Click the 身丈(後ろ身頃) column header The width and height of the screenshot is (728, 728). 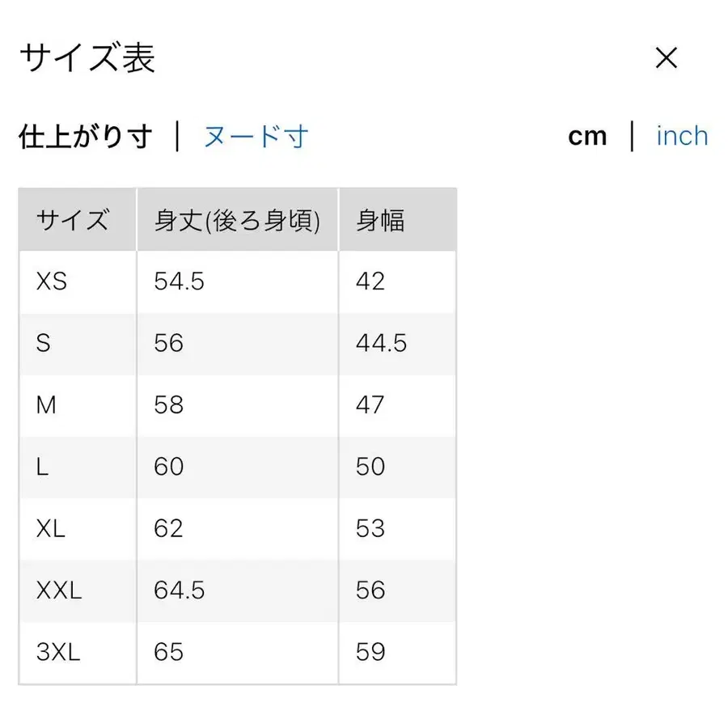tap(237, 218)
